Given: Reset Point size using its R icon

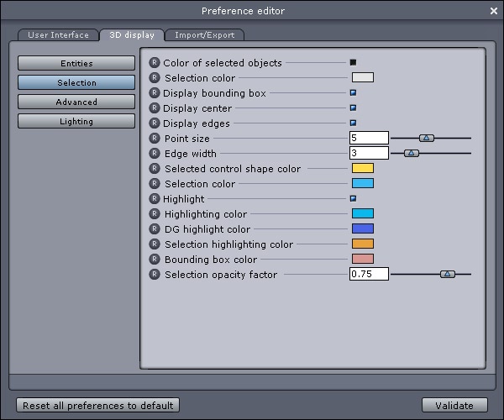Looking at the screenshot, I should click(155, 138).
